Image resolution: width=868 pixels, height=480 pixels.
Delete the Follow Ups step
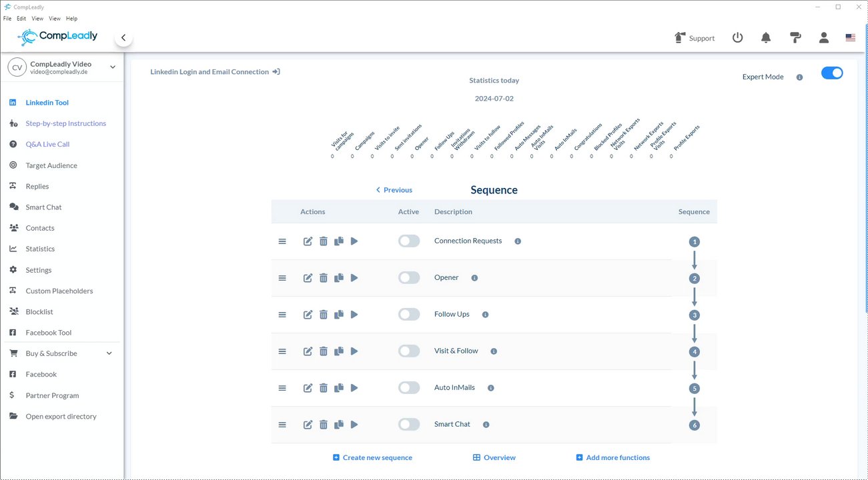324,315
